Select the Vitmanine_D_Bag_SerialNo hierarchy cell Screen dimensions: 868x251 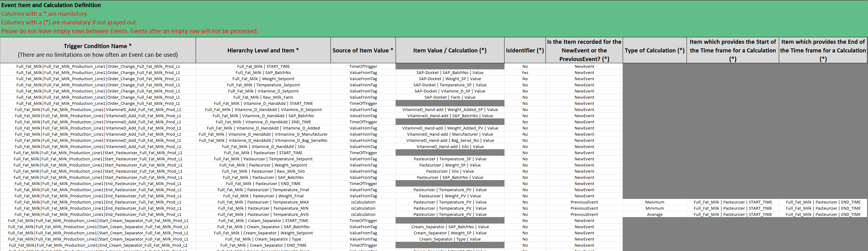point(263,141)
